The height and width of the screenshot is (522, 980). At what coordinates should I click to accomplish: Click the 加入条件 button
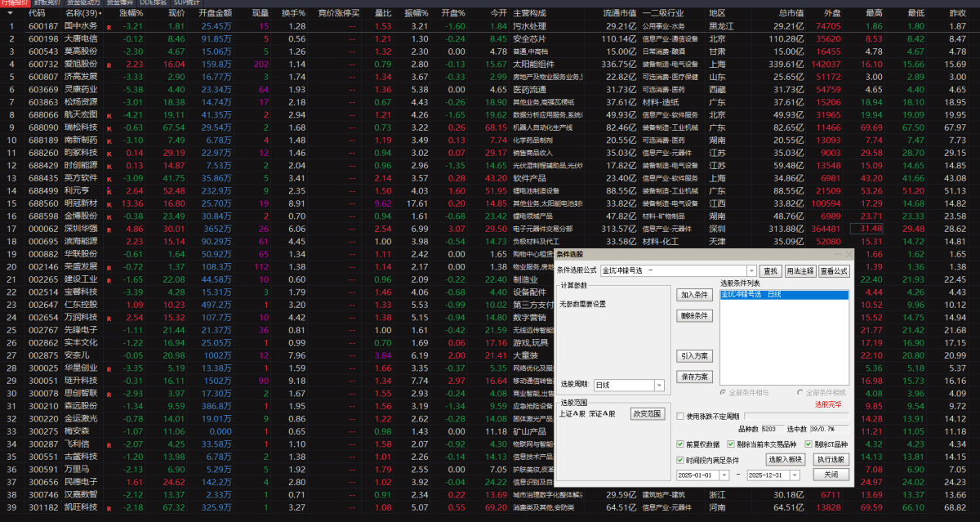tap(695, 294)
